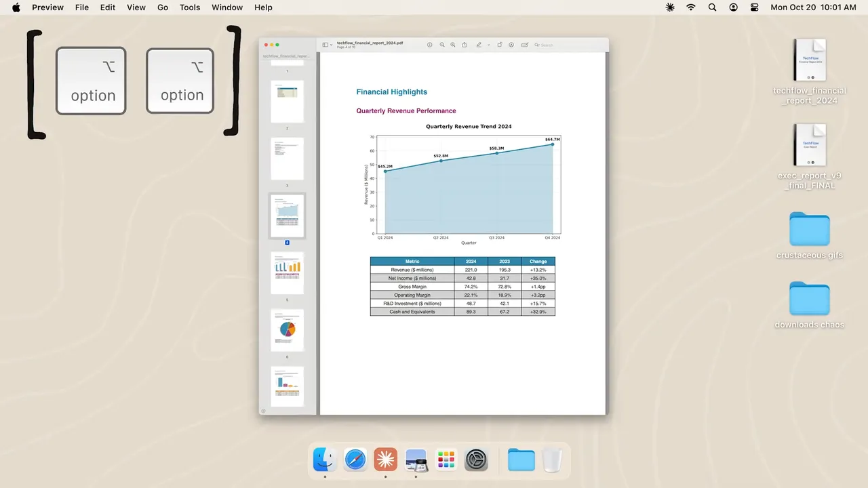The height and width of the screenshot is (488, 868).
Task: Select the Highlight pen tool
Action: pyautogui.click(x=479, y=45)
